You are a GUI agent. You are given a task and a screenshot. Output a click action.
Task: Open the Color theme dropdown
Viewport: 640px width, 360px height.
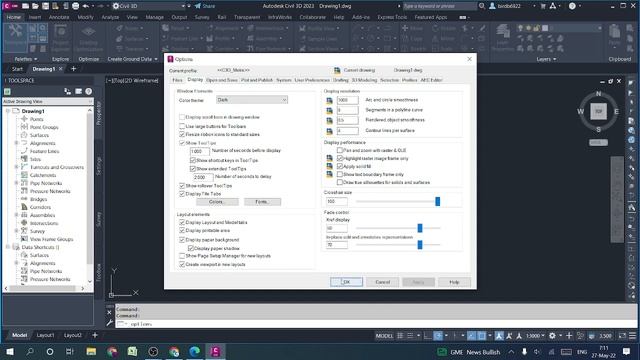pyautogui.click(x=251, y=100)
